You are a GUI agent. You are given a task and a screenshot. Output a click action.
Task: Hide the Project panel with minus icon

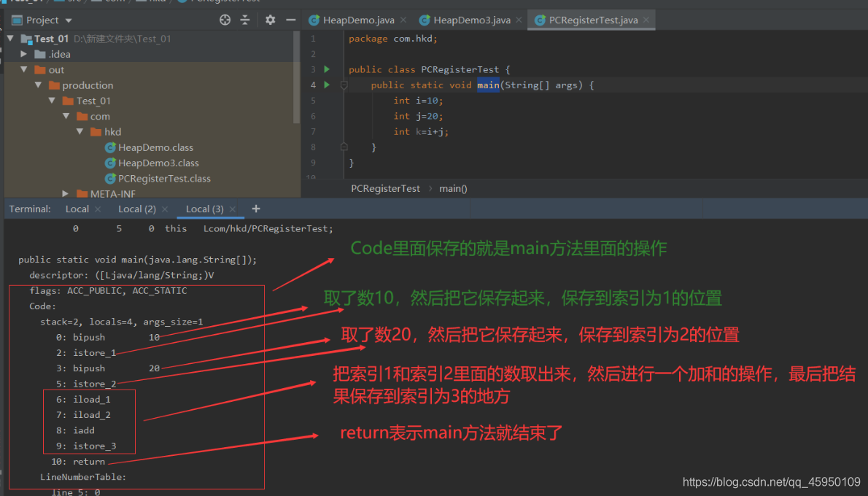(x=290, y=20)
